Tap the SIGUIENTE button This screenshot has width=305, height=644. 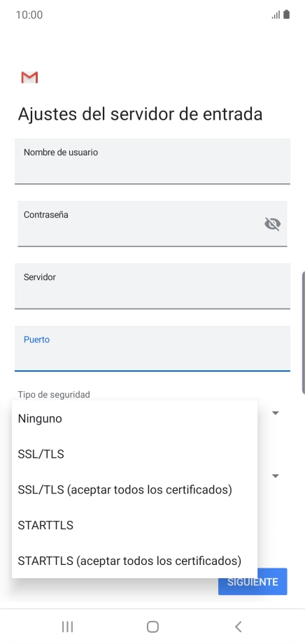click(x=253, y=582)
